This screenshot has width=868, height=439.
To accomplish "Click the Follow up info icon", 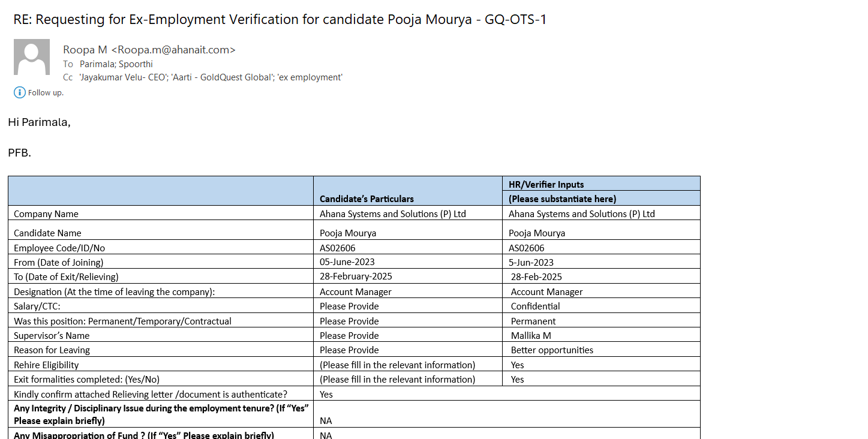I will click(20, 92).
